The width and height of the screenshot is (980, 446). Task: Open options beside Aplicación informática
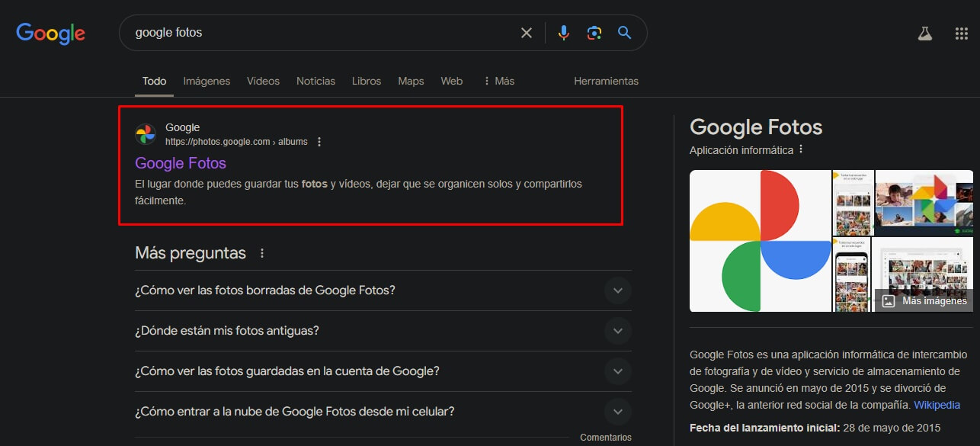click(801, 149)
